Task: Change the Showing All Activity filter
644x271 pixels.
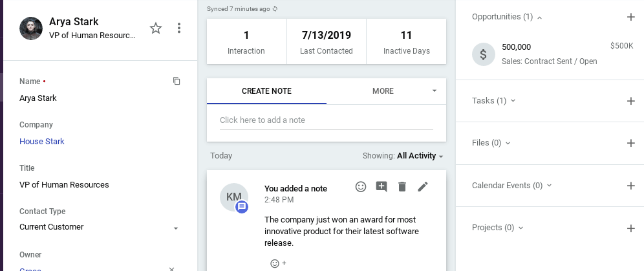Action: [x=403, y=156]
